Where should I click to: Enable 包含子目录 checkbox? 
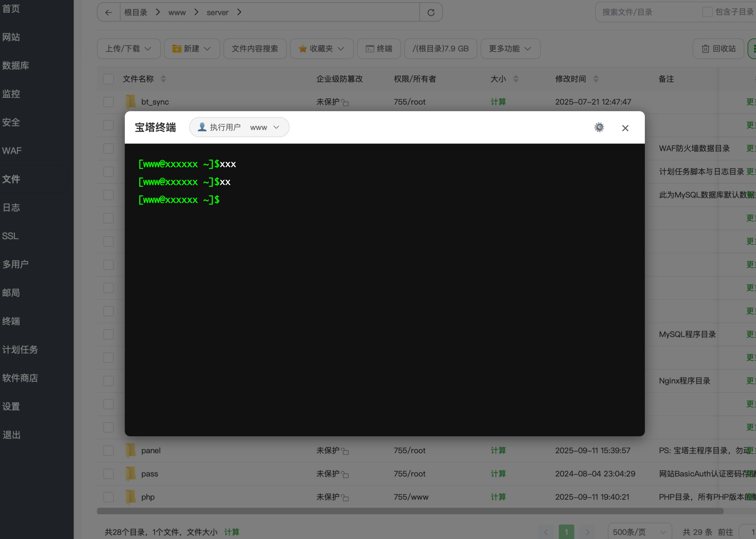coord(707,12)
